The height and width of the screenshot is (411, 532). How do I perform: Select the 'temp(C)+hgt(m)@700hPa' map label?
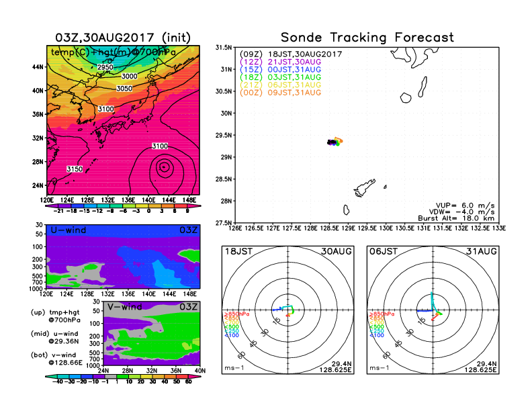[x=114, y=52]
